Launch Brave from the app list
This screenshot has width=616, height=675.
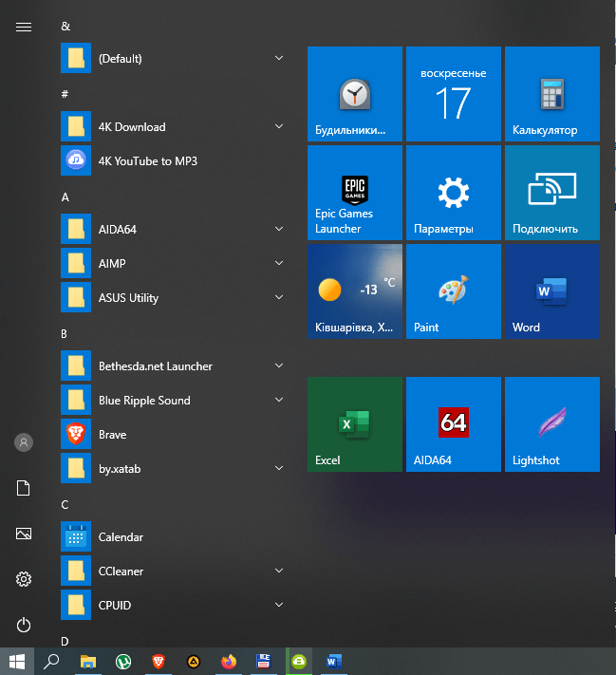[x=175, y=434]
